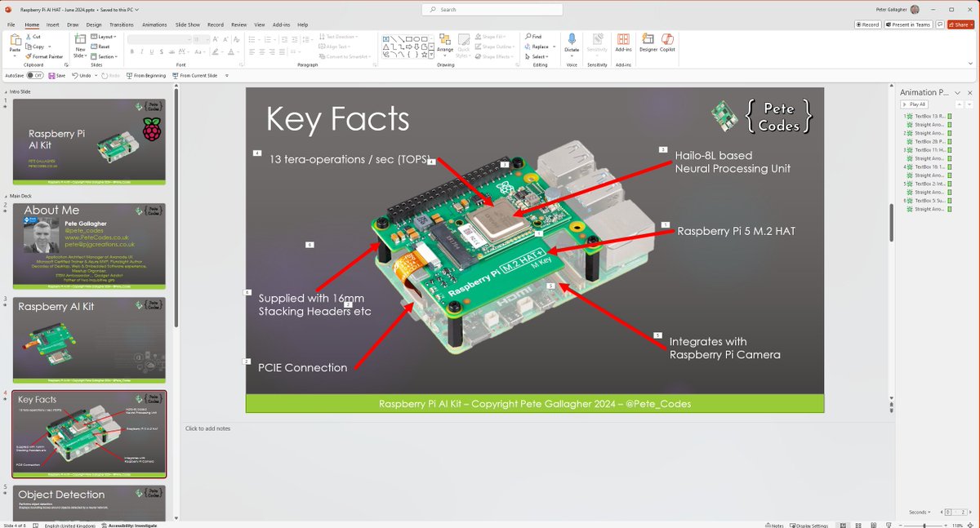Select the Raspberry AI Kit slide 3 thumbnail

[x=89, y=340]
